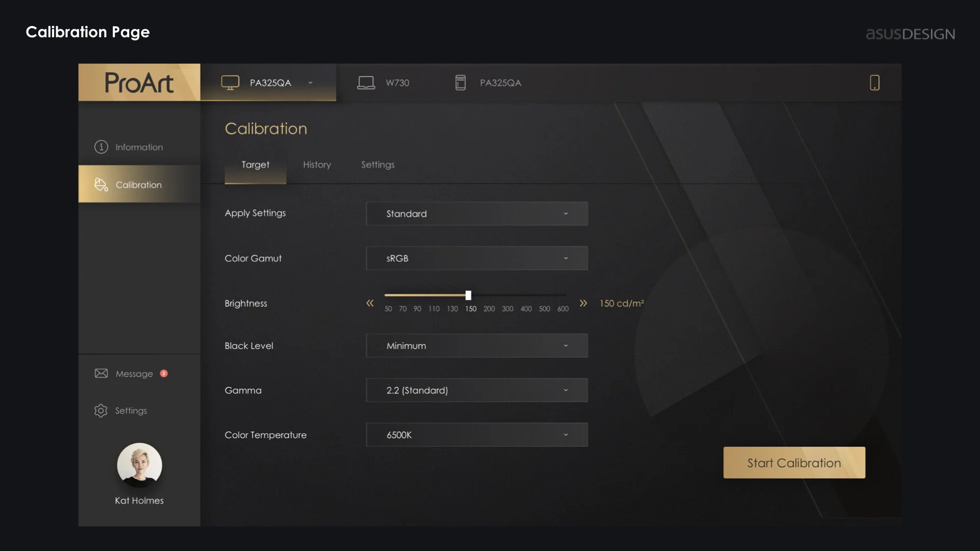Open the Color Temperature 6500K dropdown
Screen dimensions: 980x551
point(477,435)
